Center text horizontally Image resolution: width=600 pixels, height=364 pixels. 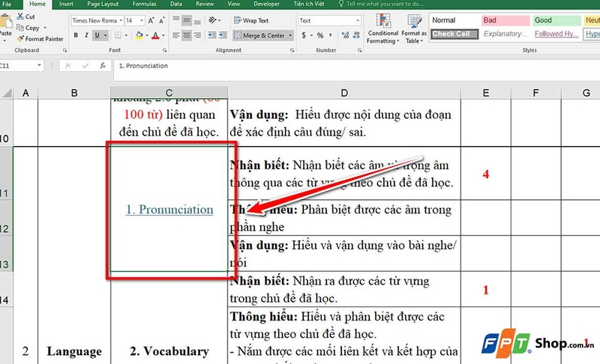click(x=187, y=35)
